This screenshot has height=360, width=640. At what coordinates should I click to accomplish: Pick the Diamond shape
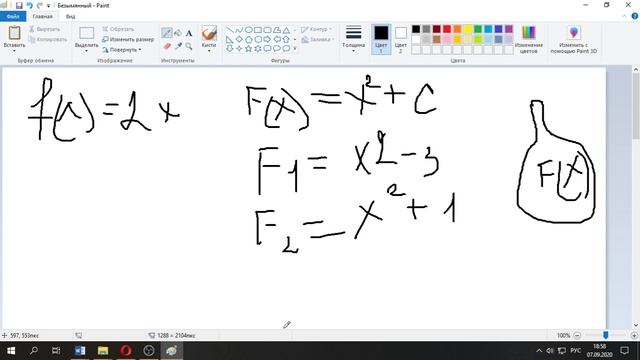click(x=239, y=39)
